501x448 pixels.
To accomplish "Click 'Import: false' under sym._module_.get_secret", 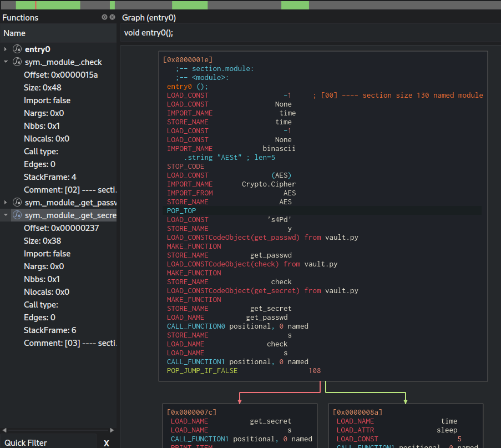I will (x=47, y=253).
